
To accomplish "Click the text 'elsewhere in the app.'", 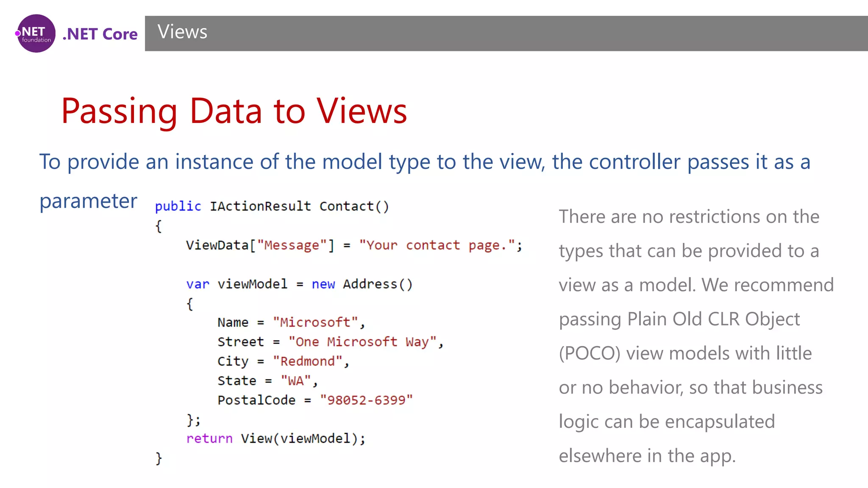I will click(x=647, y=456).
